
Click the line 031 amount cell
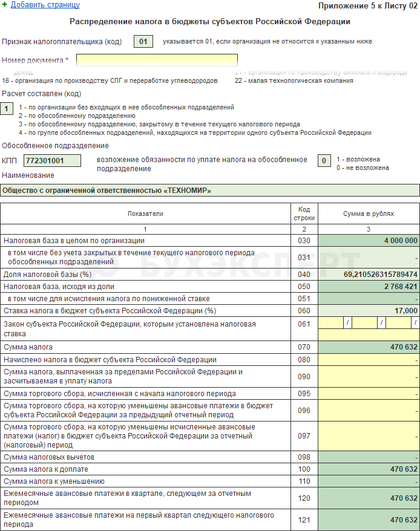tap(369, 258)
